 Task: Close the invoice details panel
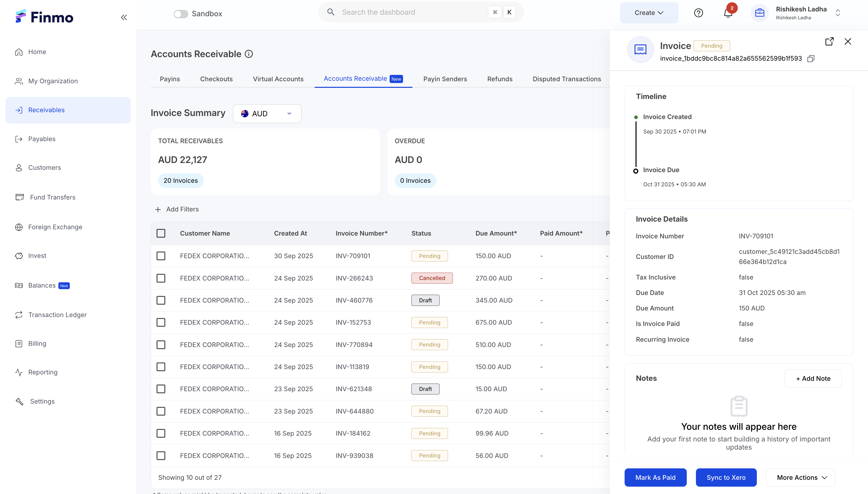(848, 41)
